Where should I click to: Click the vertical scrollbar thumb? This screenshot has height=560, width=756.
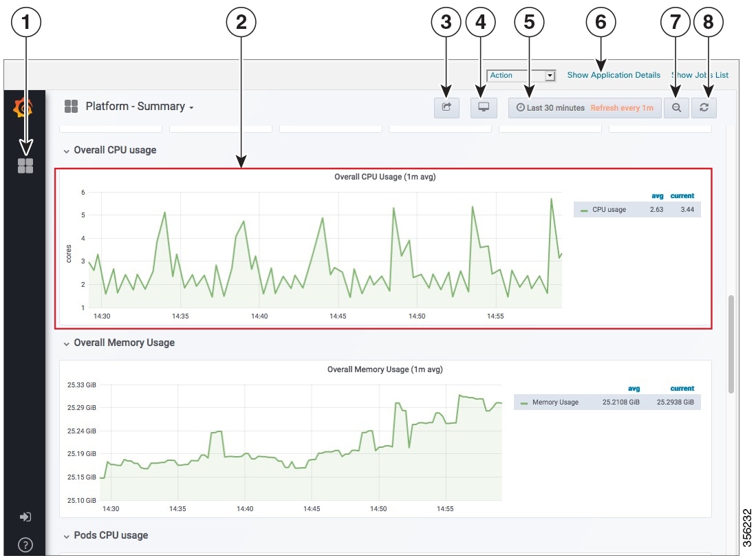731,345
